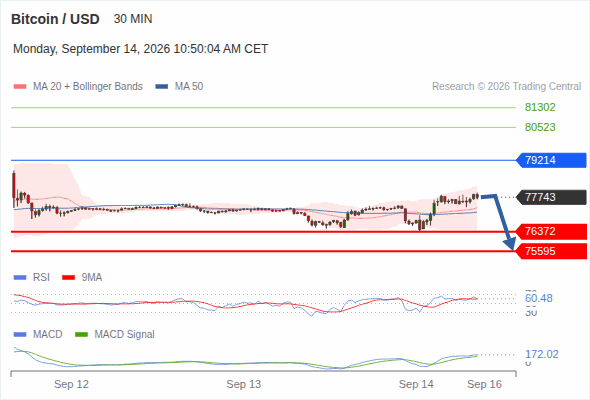Click the red 76372 support price tag
Image resolution: width=590 pixels, height=400 pixels.
pos(552,231)
